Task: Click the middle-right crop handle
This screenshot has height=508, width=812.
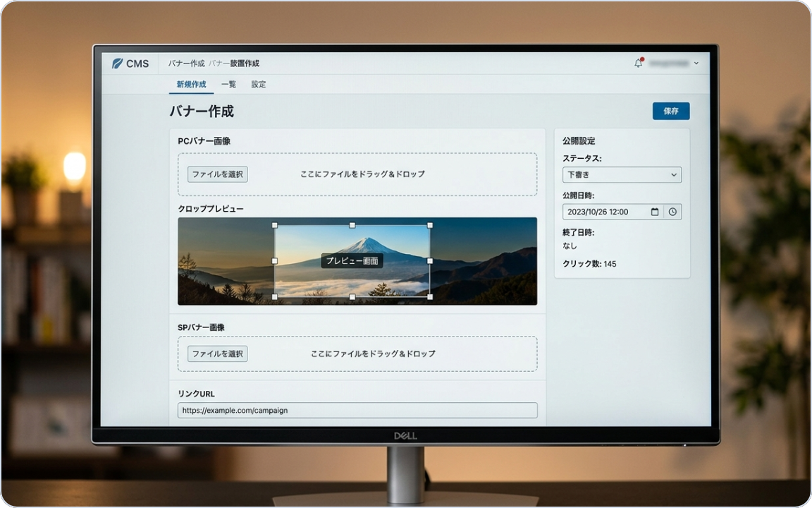Action: [430, 261]
